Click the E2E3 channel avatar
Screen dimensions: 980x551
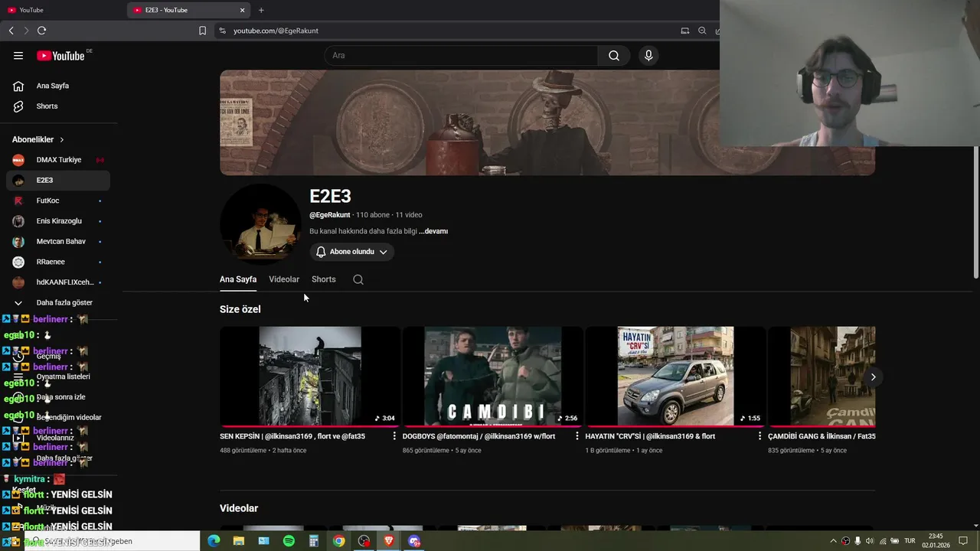(260, 223)
